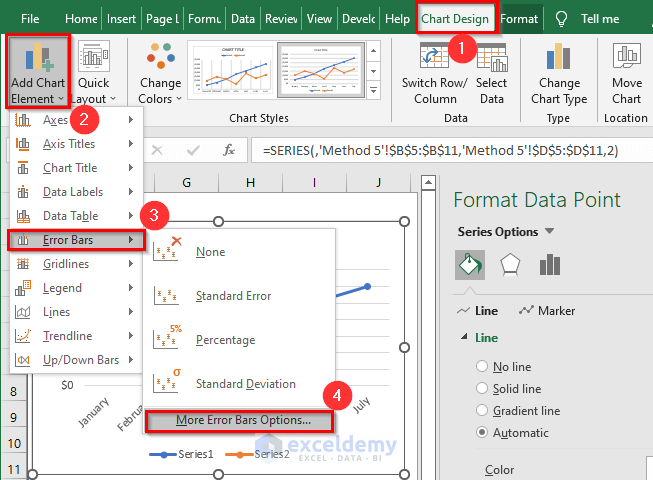Click More Error Bars Options
This screenshot has width=653, height=480.
[x=239, y=420]
